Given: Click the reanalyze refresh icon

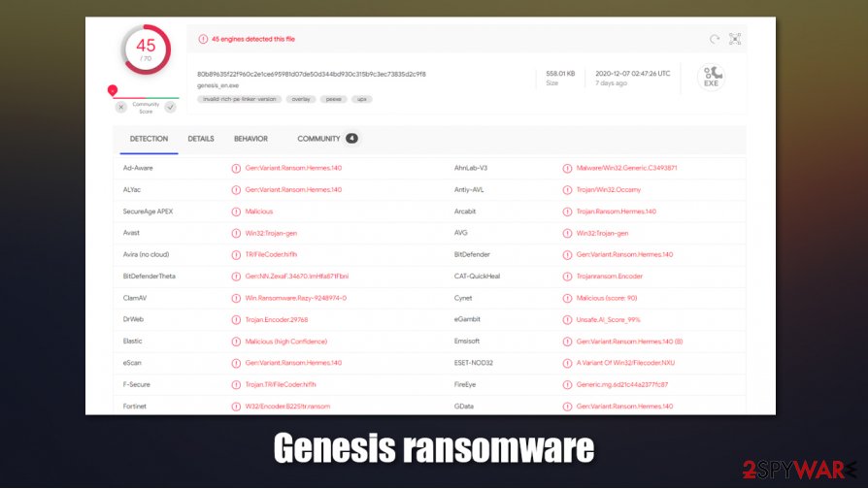Looking at the screenshot, I should [715, 39].
